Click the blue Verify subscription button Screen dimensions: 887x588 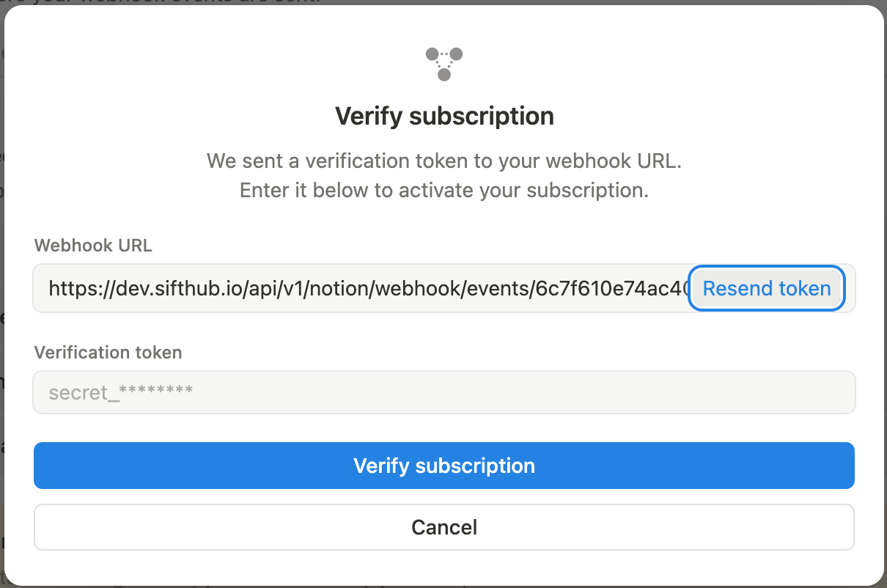(x=444, y=466)
